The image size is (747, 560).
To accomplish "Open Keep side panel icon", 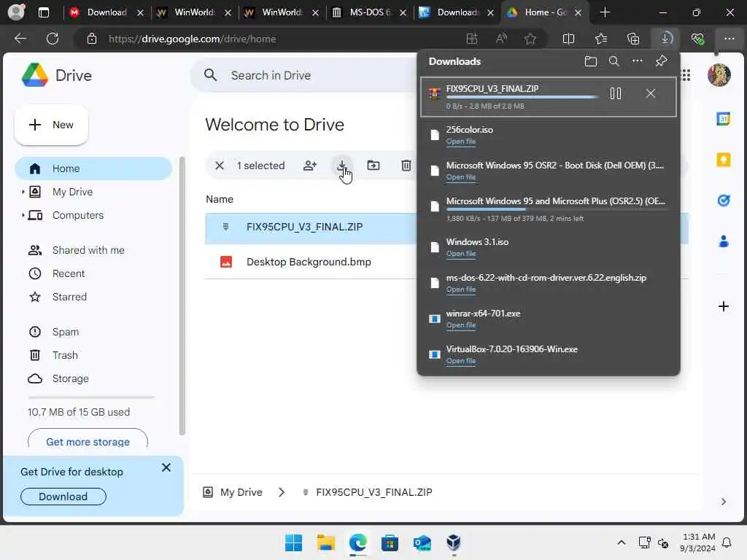I will click(723, 160).
